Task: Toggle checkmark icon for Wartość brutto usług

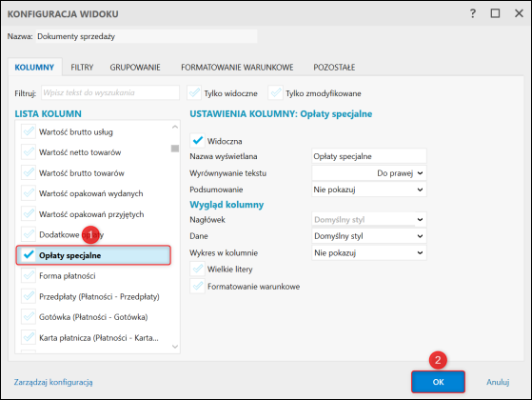Action: 29,131
